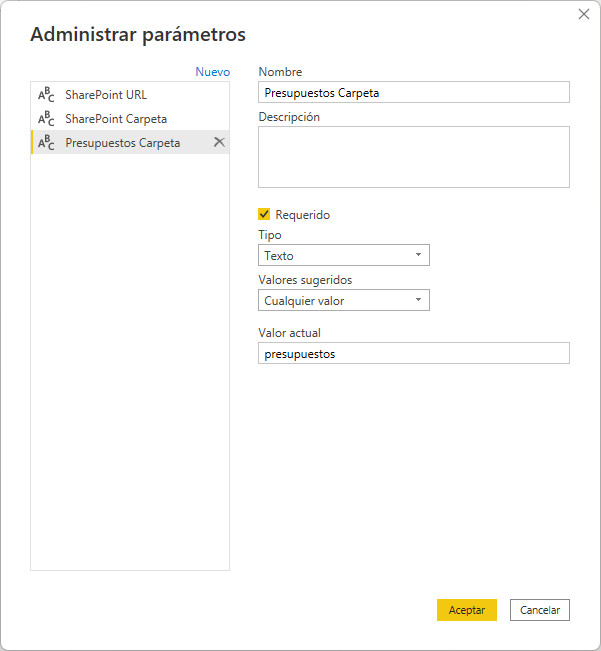Screen dimensions: 601x651
Task: Select the SharePoint Carpeta parameter name
Action: tap(116, 119)
